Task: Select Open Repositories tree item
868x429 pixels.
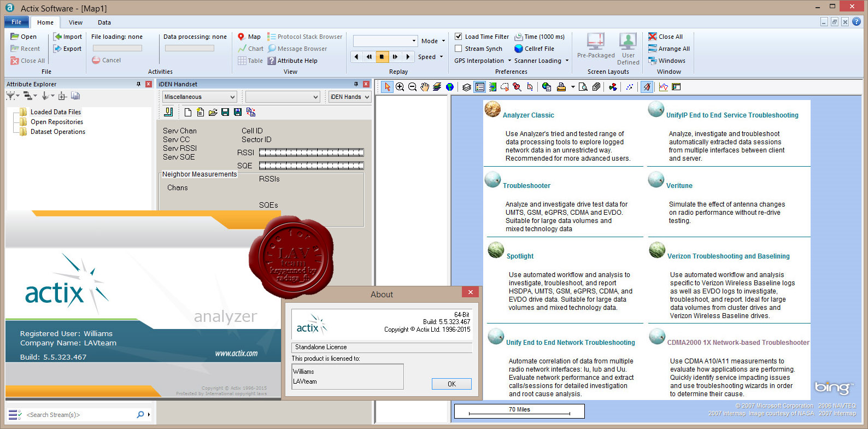Action: coord(57,122)
